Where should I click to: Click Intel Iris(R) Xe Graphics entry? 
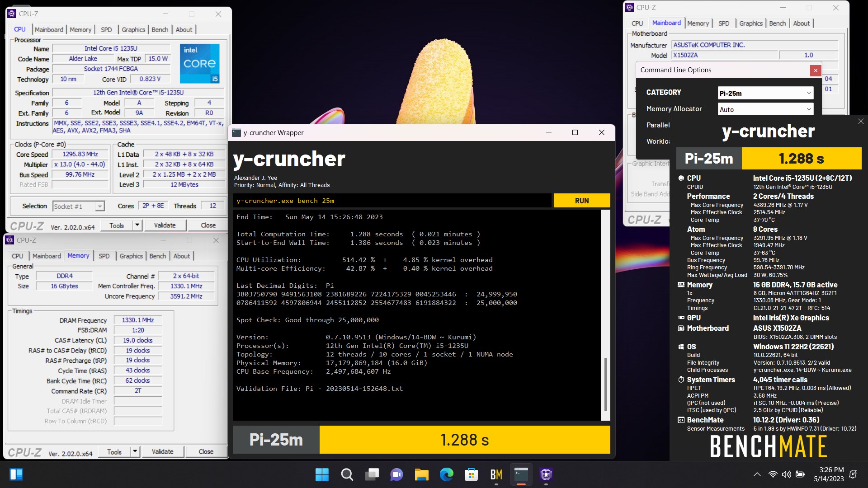tap(791, 318)
